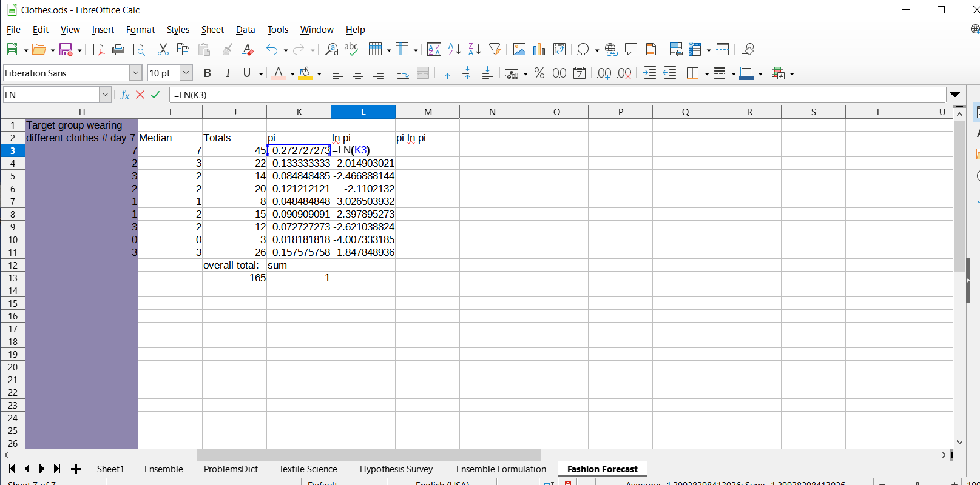
Task: Jump to the first sheet tab
Action: 12,469
